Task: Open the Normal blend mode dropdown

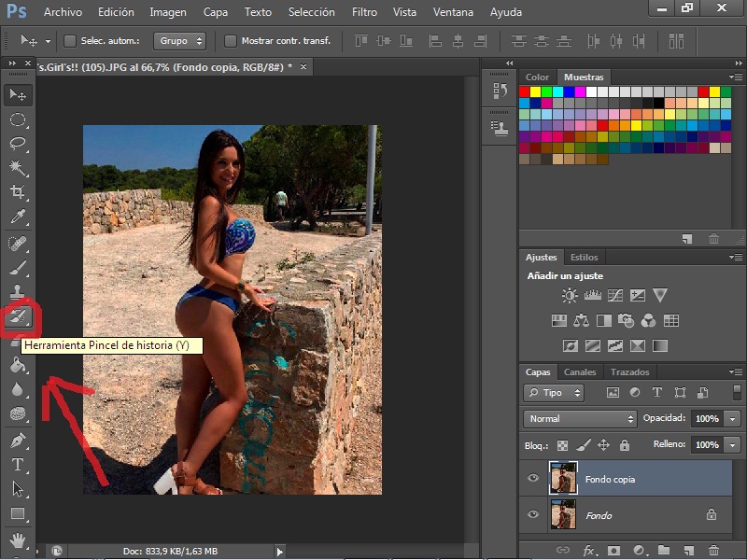Action: click(x=579, y=419)
